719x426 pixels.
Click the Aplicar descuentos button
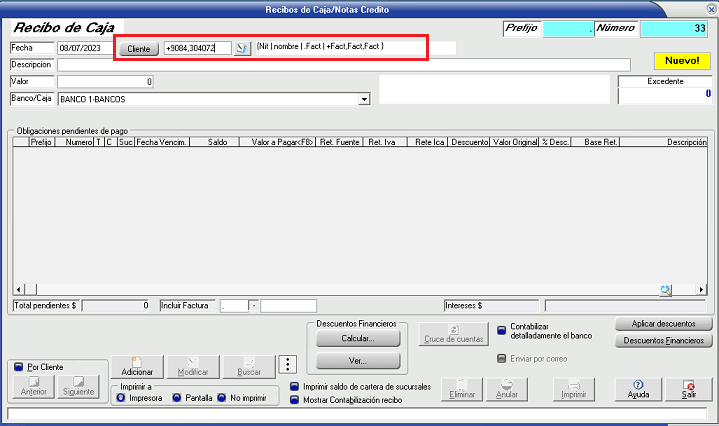tap(664, 324)
